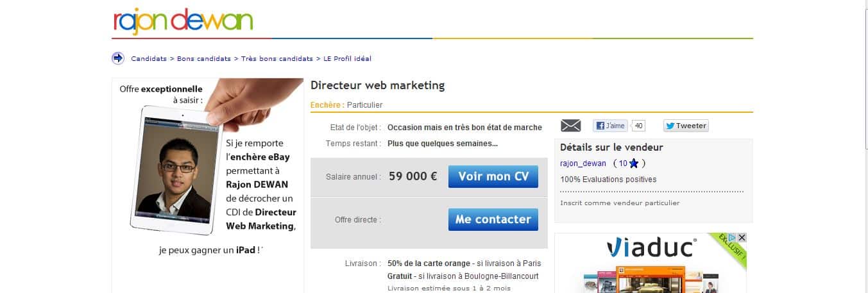The width and height of the screenshot is (868, 293).
Task: Open LE Profil idéal breadcrumb
Action: 347,58
